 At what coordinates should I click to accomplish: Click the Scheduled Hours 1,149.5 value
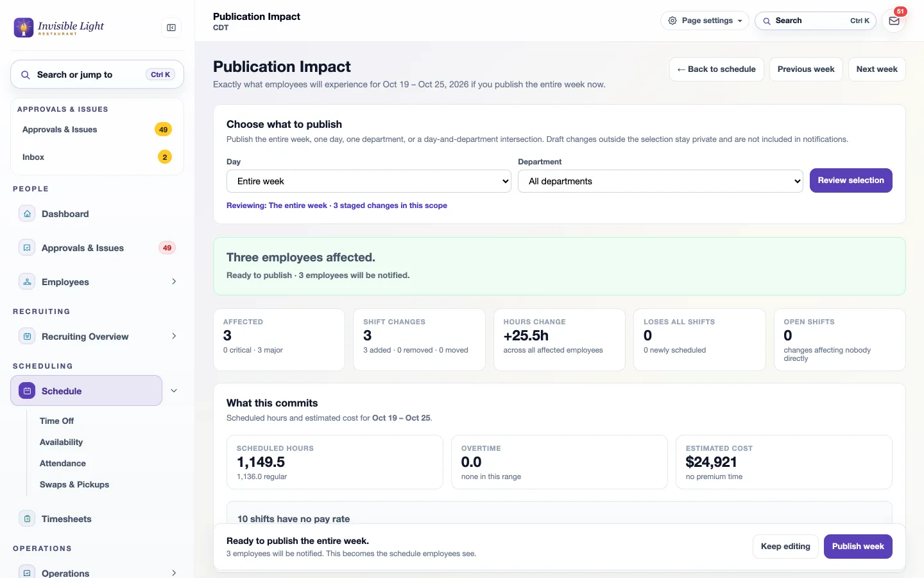tap(261, 462)
